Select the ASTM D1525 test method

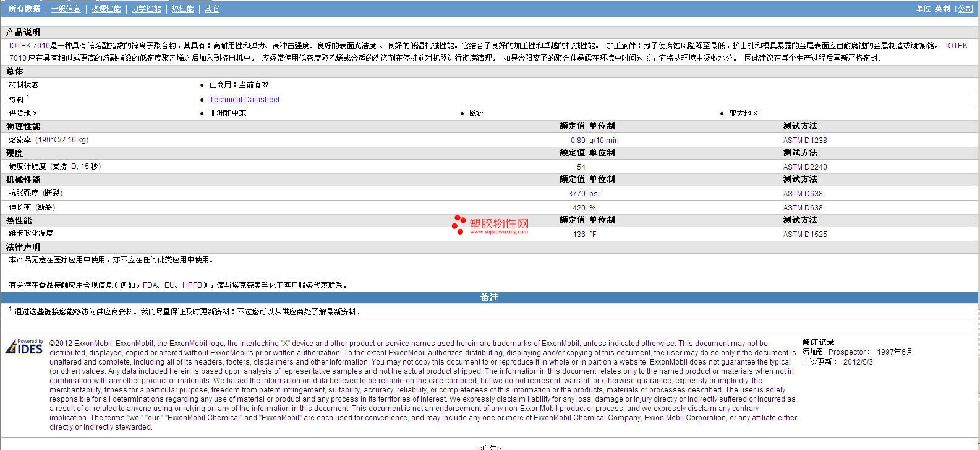[805, 235]
